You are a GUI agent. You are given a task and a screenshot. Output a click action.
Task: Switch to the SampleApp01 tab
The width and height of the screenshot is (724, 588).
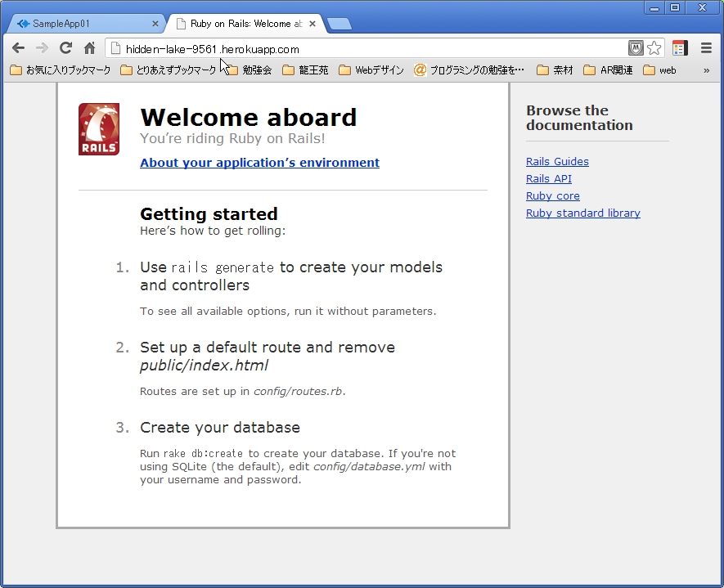(85, 24)
